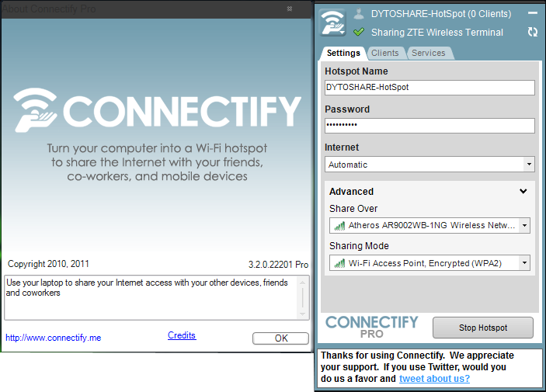Minimize the Connectify main window
Screen dimensions: 546x392
click(533, 13)
